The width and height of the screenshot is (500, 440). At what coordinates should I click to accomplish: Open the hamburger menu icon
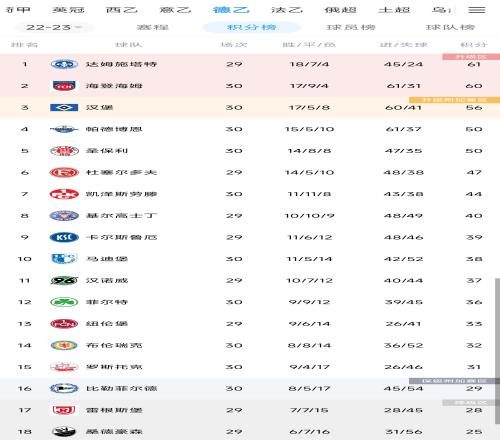pos(477,10)
